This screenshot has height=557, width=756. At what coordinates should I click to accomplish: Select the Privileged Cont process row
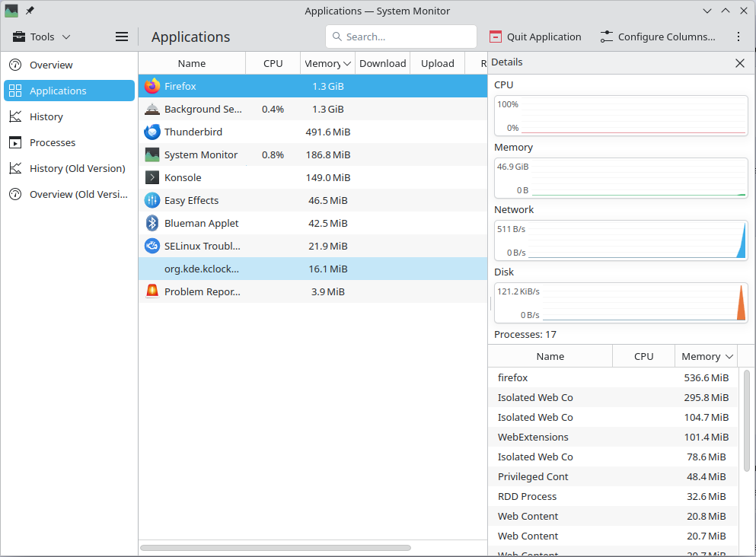tap(614, 476)
